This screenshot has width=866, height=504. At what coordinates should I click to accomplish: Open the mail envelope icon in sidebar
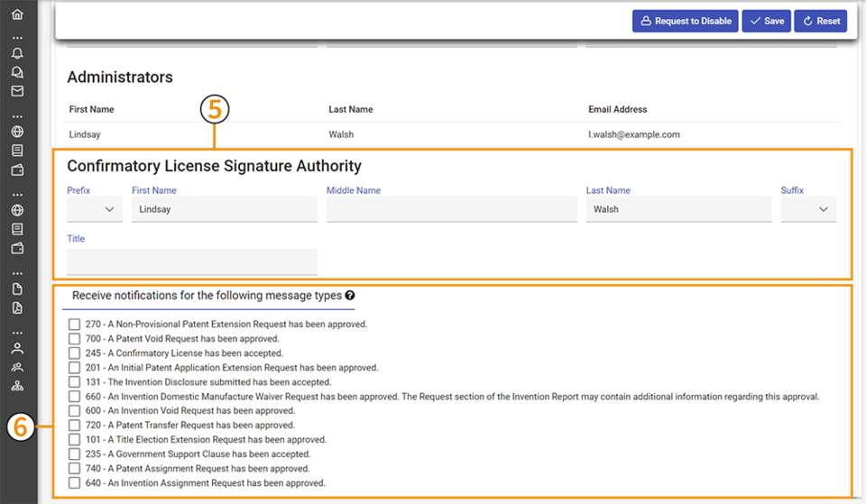click(17, 91)
